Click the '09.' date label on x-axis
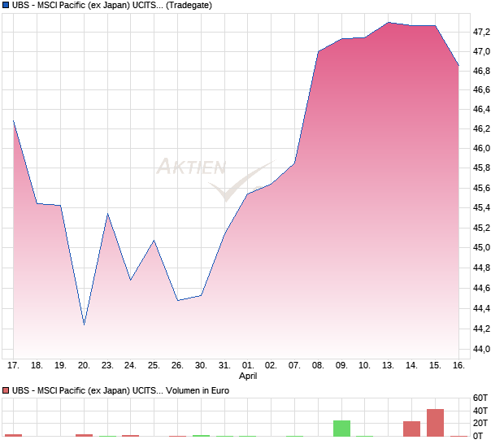This screenshot has width=504, height=444. point(341,366)
